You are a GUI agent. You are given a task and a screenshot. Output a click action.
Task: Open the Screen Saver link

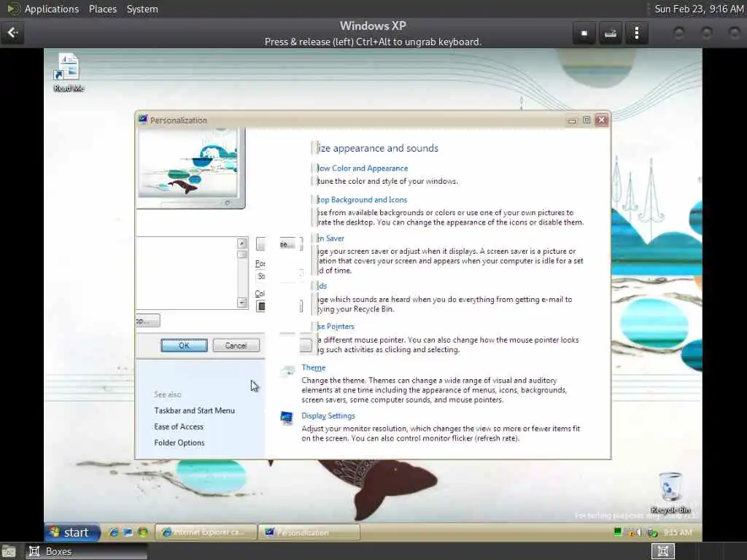(x=330, y=238)
